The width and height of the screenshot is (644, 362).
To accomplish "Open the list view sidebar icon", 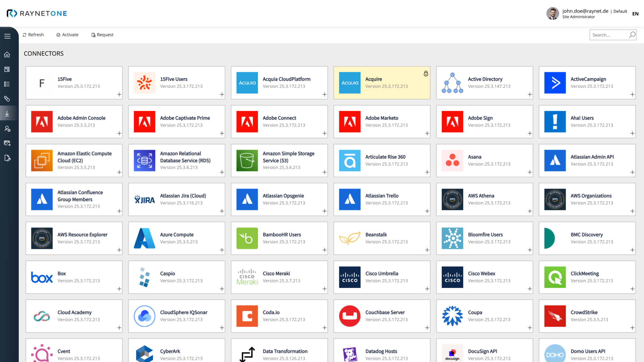I will 7,84.
